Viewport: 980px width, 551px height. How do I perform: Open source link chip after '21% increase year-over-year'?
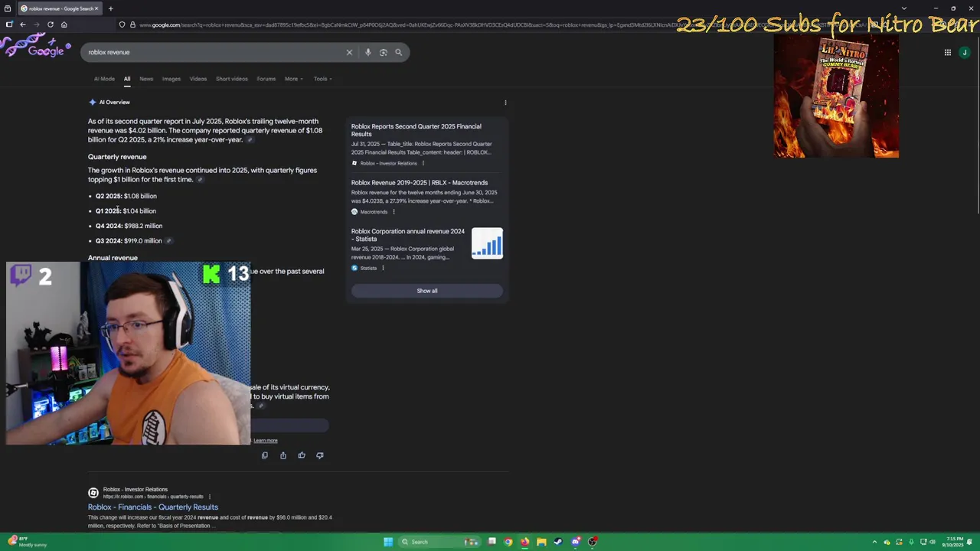tap(250, 140)
